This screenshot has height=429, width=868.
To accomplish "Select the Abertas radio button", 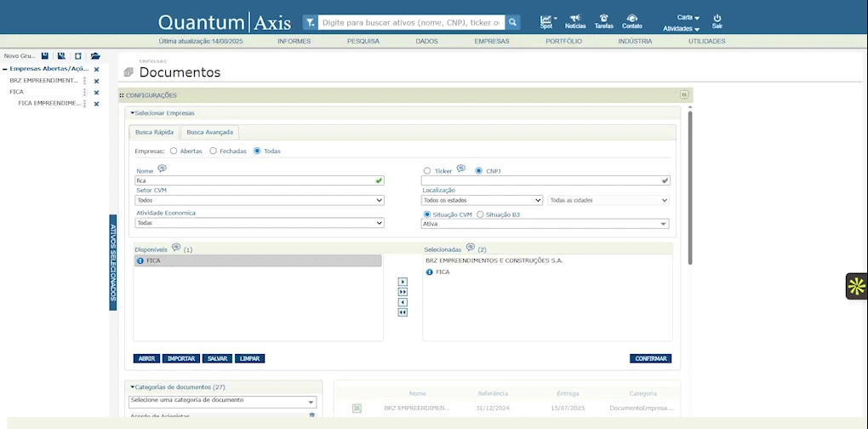I will coord(174,151).
